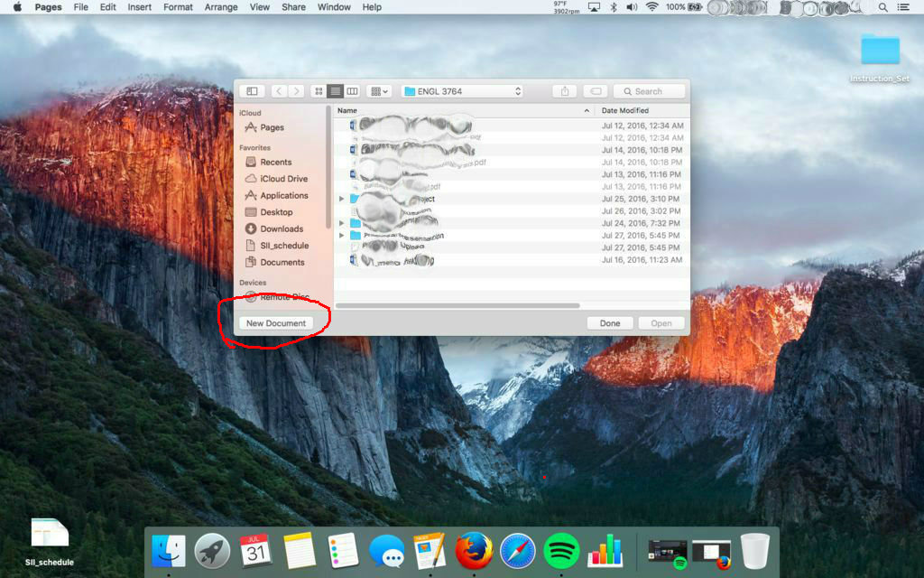Open Spotify from the Dock
The height and width of the screenshot is (578, 924).
click(561, 551)
